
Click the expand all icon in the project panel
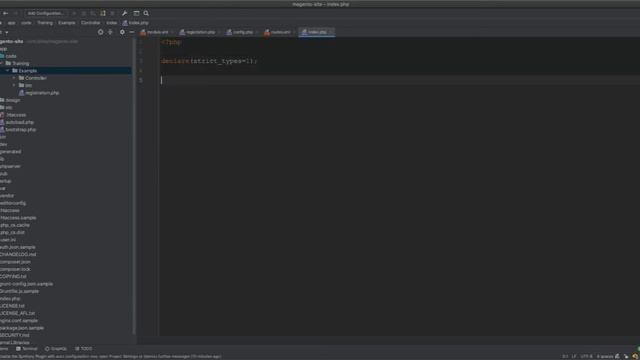pyautogui.click(x=110, y=32)
